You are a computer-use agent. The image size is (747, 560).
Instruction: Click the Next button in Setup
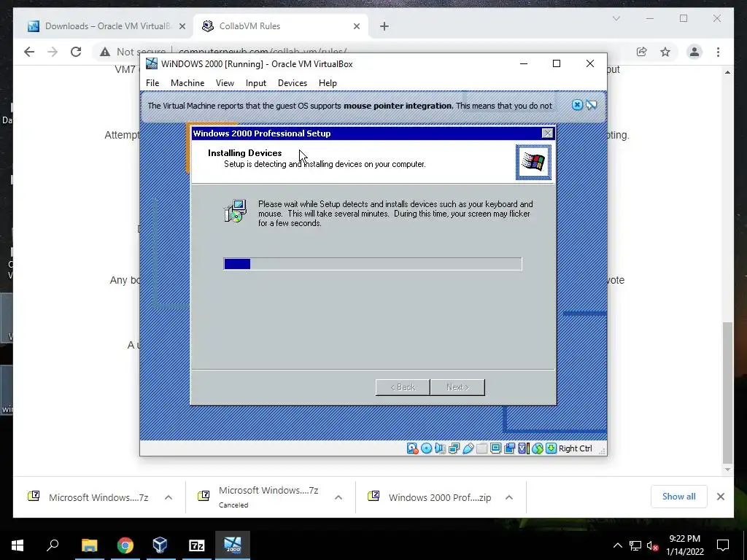pos(457,387)
